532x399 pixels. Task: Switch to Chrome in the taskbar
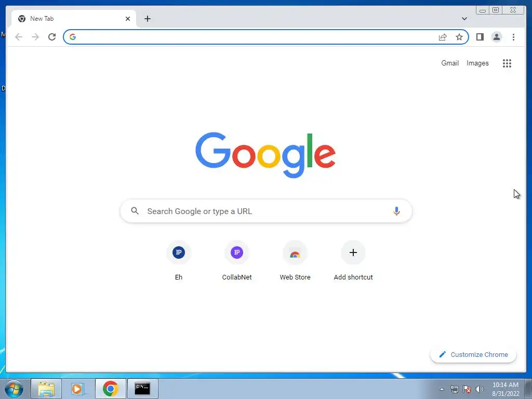coord(111,389)
